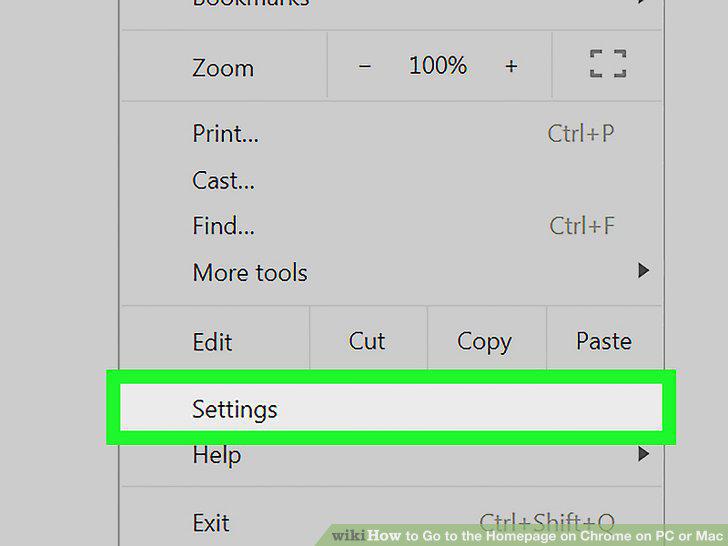Click the More tools submenu arrow
The height and width of the screenshot is (546, 728).
tap(643, 270)
